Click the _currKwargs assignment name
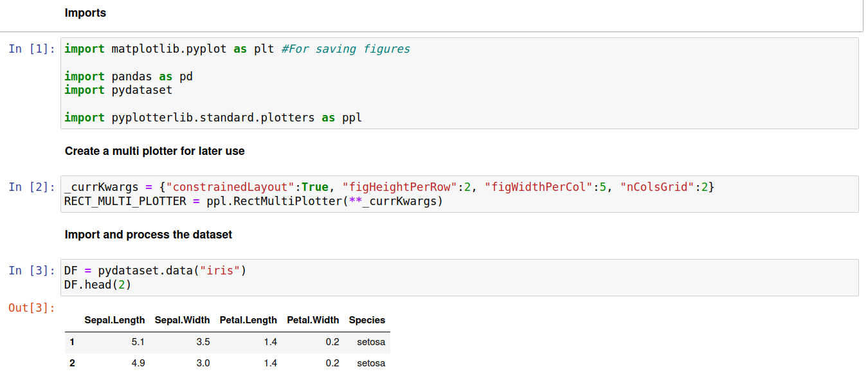The height and width of the screenshot is (376, 868). (x=101, y=187)
